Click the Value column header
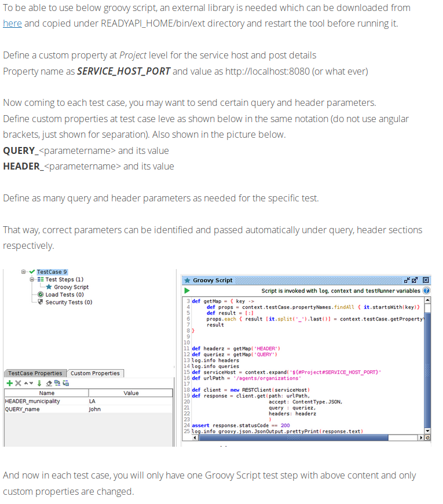 (x=131, y=393)
